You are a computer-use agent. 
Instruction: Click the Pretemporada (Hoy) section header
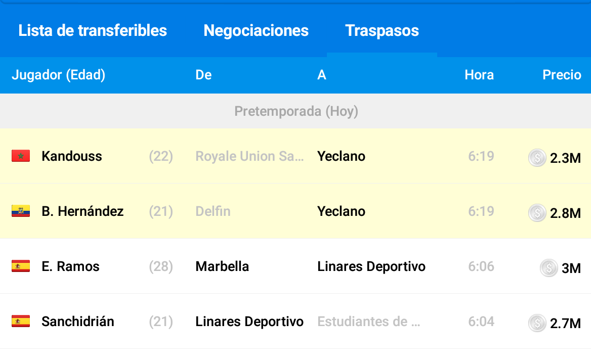pos(296,111)
